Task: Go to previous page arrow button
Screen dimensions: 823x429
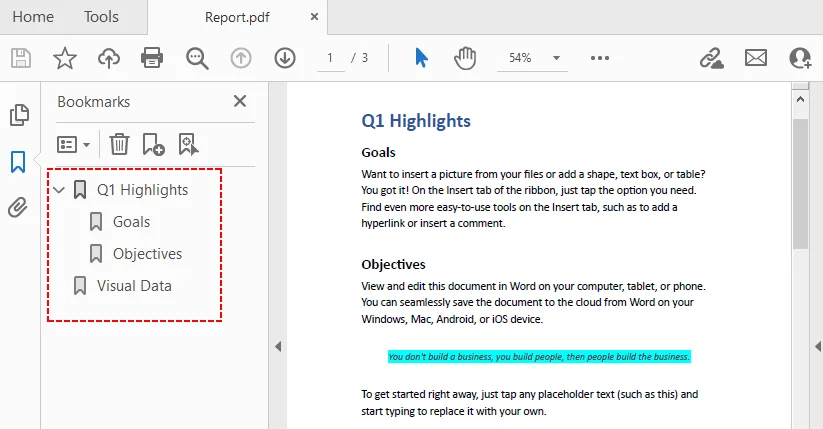Action: pyautogui.click(x=241, y=58)
